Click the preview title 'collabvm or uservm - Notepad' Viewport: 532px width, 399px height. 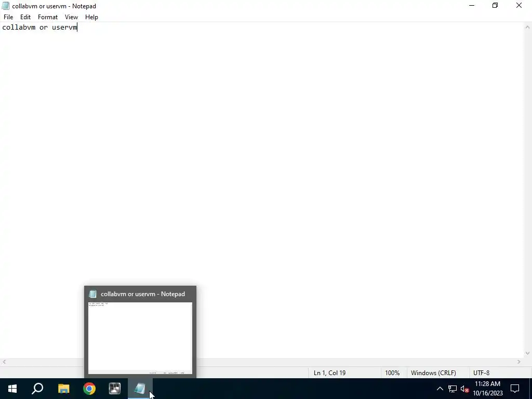[143, 294]
